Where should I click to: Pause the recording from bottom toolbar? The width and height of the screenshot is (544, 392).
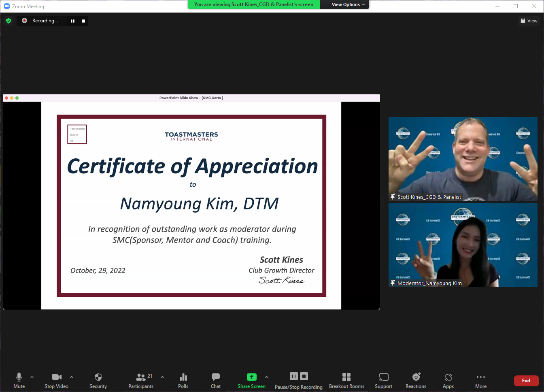tap(294, 376)
